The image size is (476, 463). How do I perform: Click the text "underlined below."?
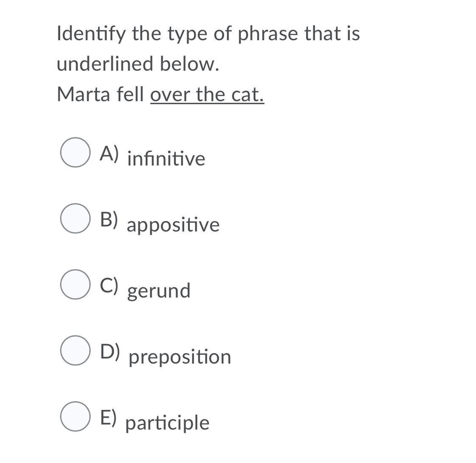[138, 64]
